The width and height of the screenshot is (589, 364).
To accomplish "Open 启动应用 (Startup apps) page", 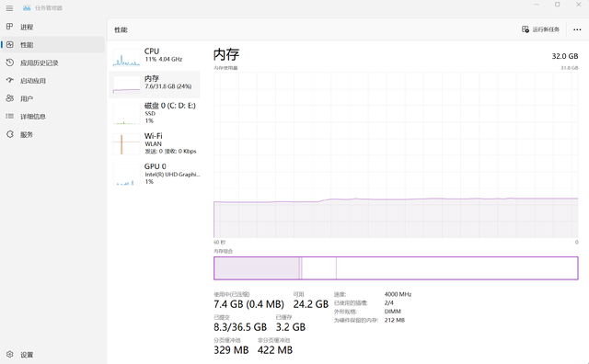I will tap(52, 81).
